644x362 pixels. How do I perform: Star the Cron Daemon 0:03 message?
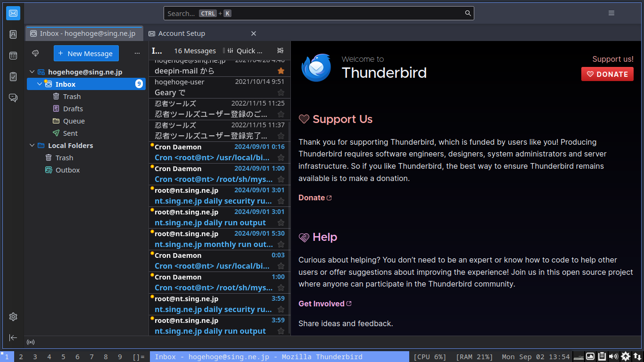(x=281, y=266)
